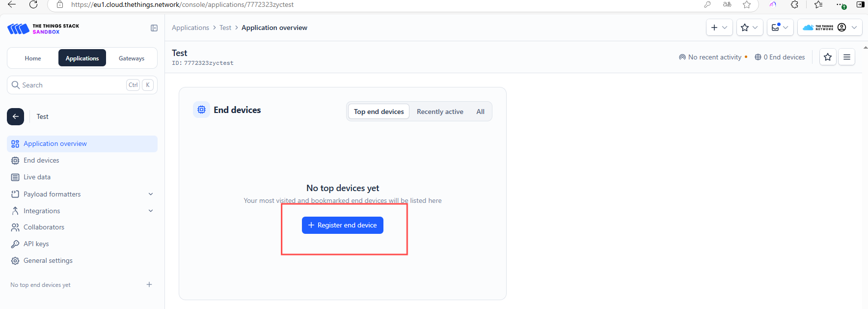
Task: Reload the page in browser
Action: (33, 4)
